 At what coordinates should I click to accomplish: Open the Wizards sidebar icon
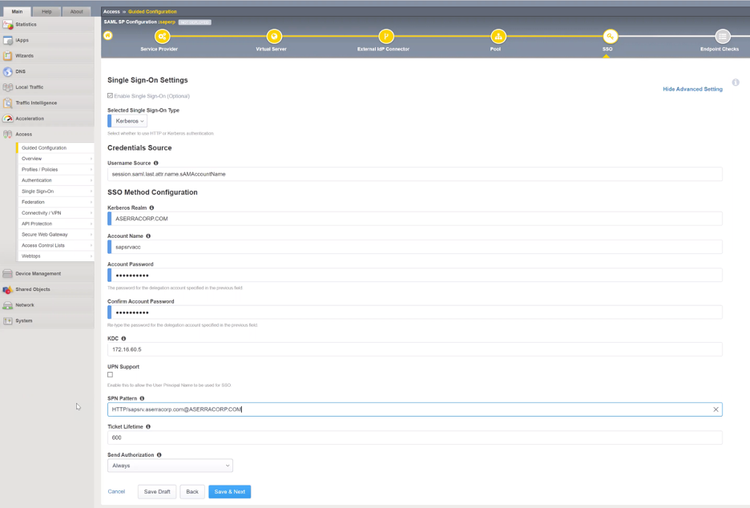[8, 56]
